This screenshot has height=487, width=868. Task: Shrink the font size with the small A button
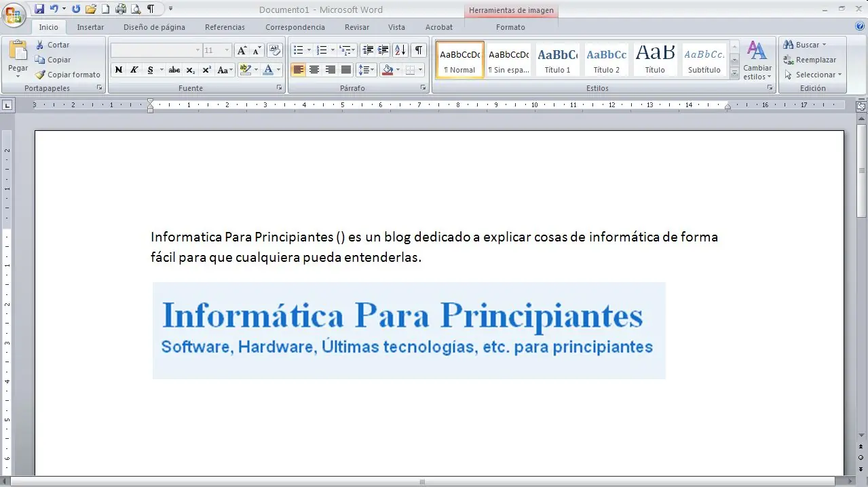pos(257,50)
